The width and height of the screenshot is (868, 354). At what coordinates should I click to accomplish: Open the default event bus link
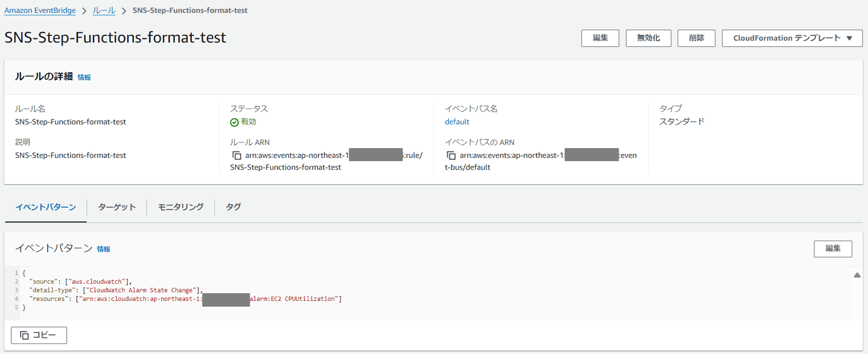[457, 122]
